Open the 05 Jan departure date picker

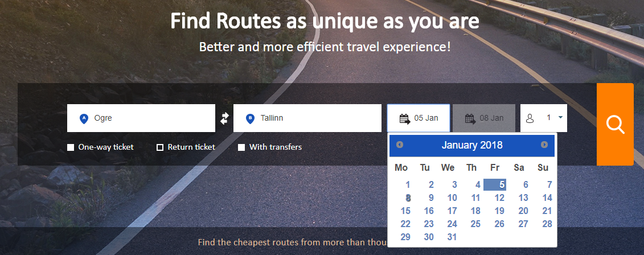coord(418,118)
